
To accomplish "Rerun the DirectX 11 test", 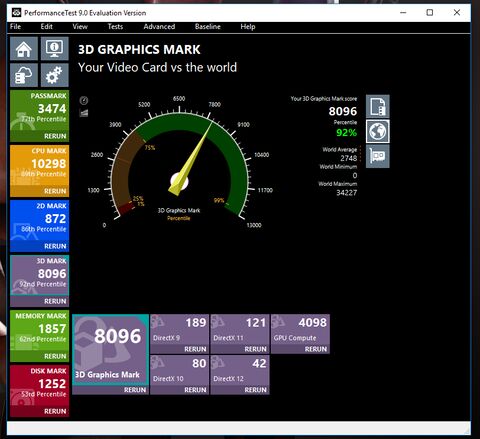I will pyautogui.click(x=256, y=349).
